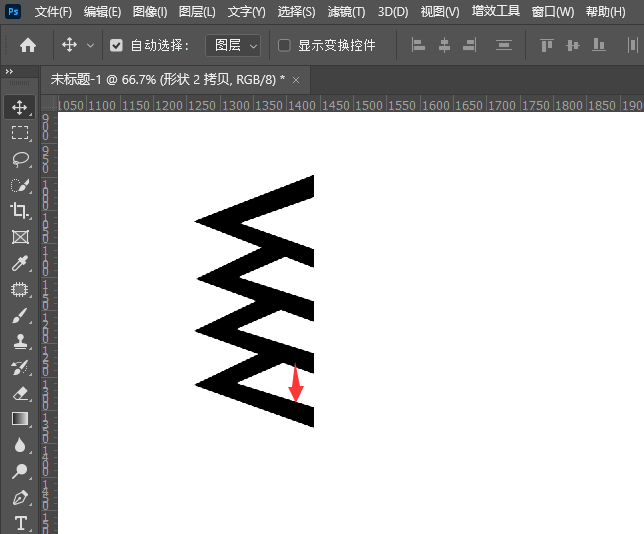
Task: Open the 滤镜(T) menu
Action: pos(346,12)
